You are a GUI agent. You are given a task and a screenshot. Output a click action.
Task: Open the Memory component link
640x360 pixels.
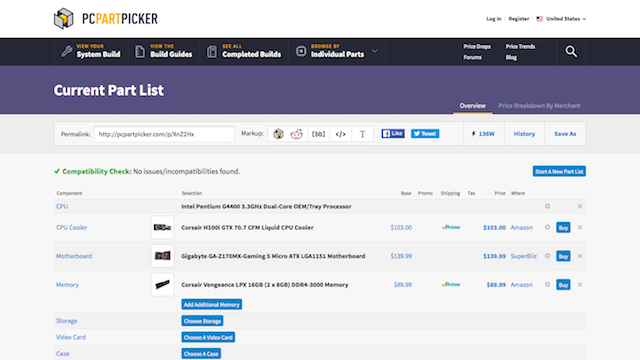point(67,284)
